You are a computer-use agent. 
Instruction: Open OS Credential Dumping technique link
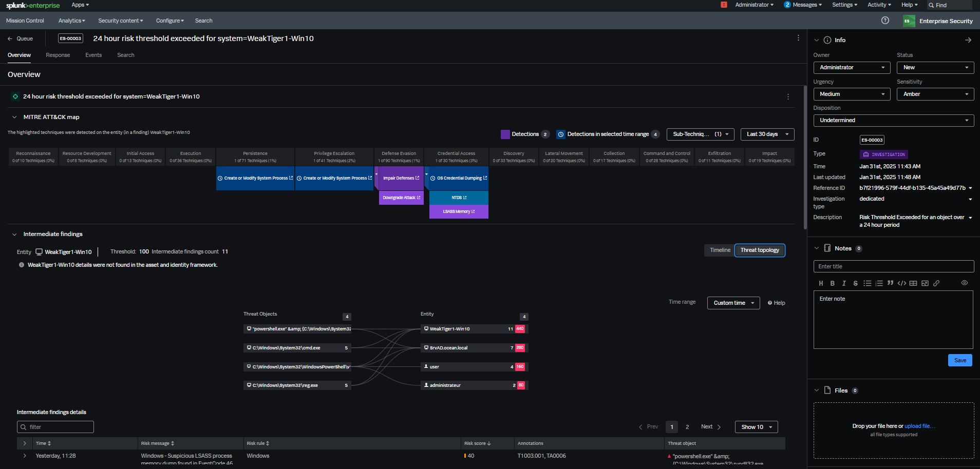coord(459,178)
